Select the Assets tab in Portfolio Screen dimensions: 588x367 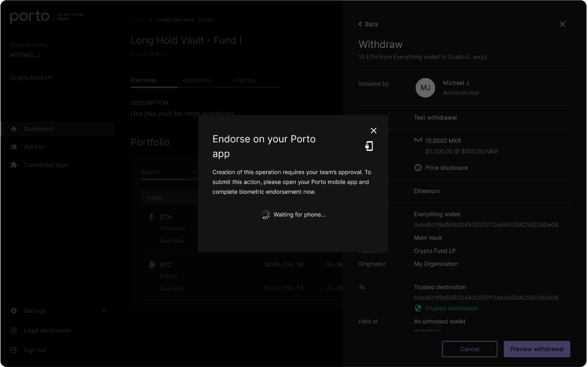[150, 172]
